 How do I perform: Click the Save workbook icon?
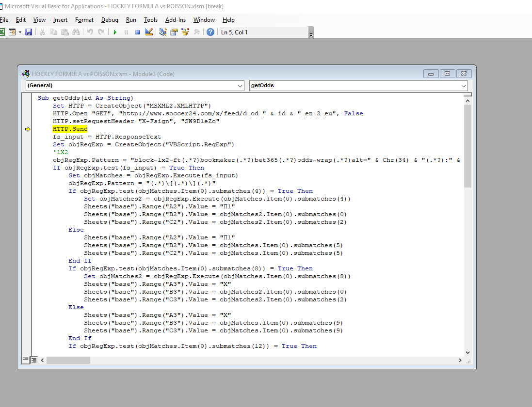pyautogui.click(x=29, y=32)
